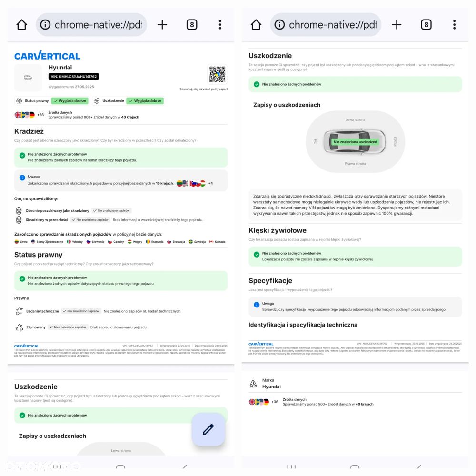Viewport: 476px width, 476px height.
Task: Tap the Android recents button in right navigation bar
Action: click(x=291, y=467)
